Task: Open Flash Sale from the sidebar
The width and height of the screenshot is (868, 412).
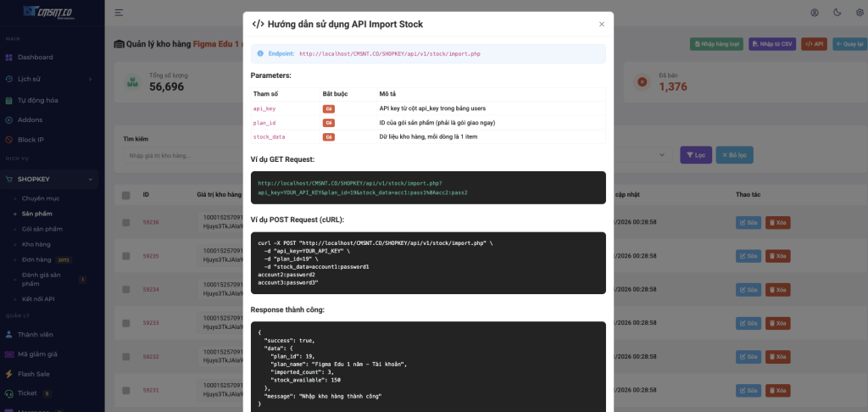Action: tap(35, 374)
